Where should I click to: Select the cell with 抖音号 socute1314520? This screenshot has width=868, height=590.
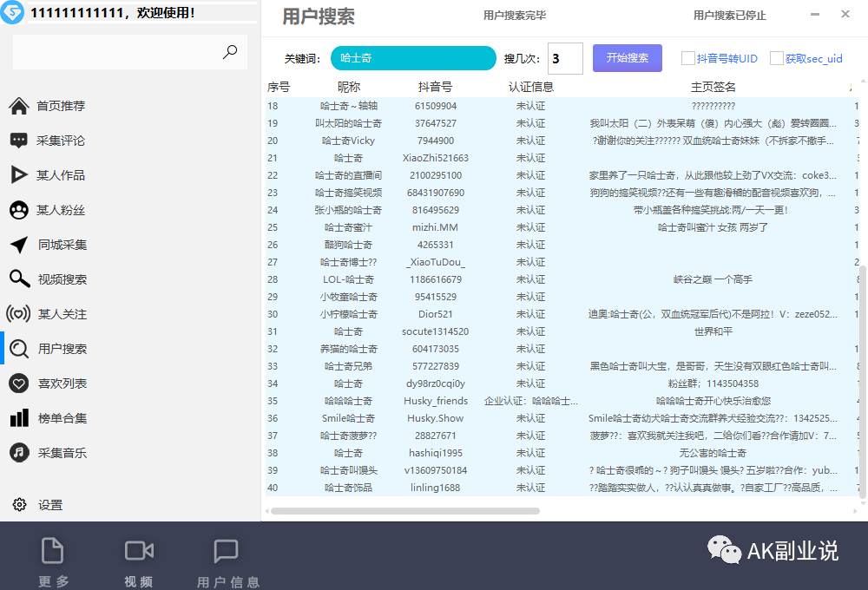435,331
